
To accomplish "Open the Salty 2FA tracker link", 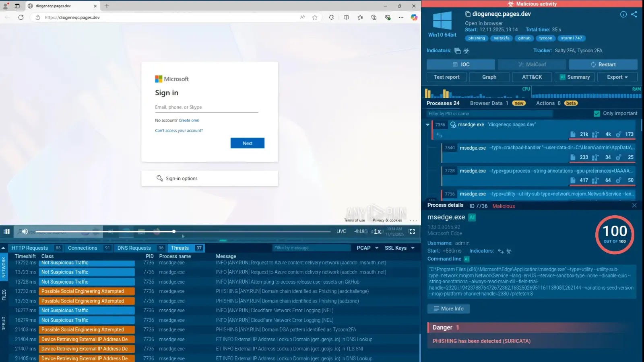I will tap(565, 51).
